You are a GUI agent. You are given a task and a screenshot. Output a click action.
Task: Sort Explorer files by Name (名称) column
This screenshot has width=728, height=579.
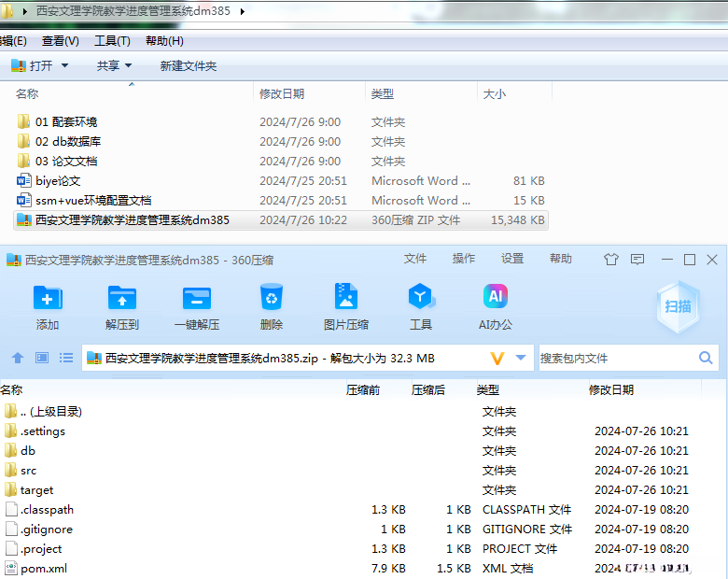click(27, 94)
